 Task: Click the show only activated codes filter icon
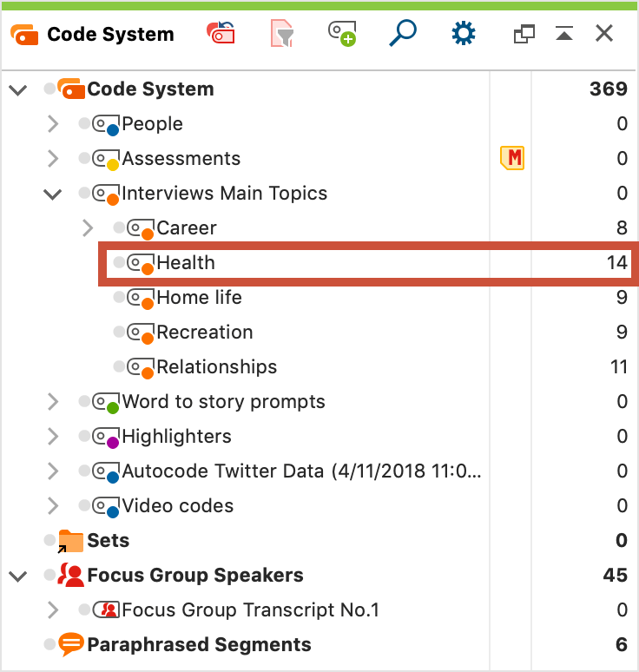pos(282,33)
